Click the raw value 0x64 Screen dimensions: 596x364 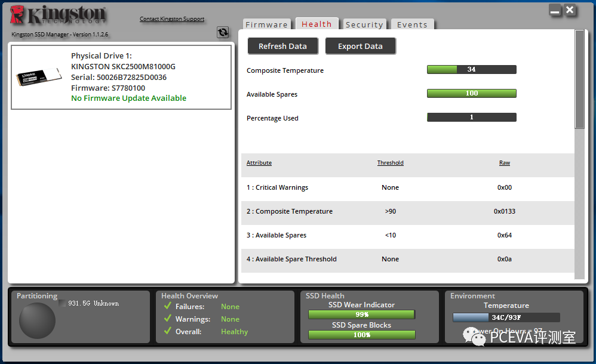(x=505, y=235)
